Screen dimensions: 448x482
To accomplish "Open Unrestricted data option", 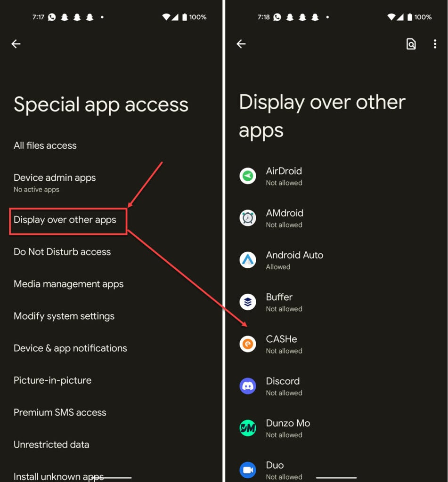I will pyautogui.click(x=51, y=444).
